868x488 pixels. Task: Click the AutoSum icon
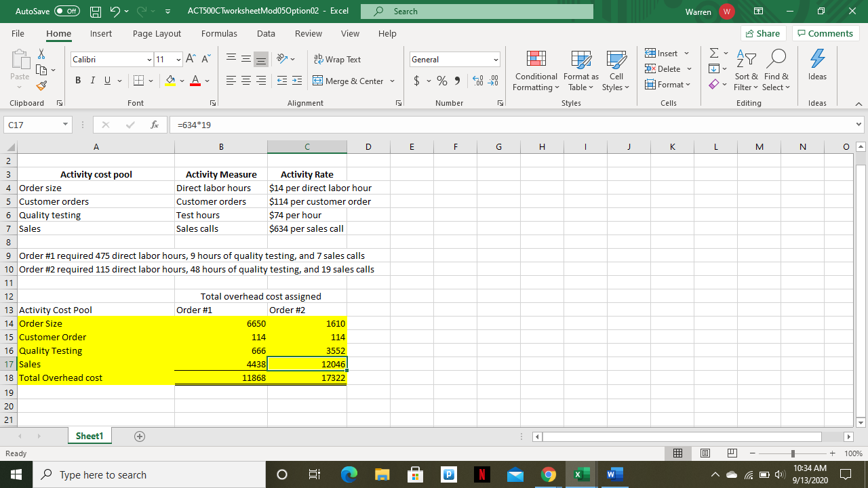713,53
